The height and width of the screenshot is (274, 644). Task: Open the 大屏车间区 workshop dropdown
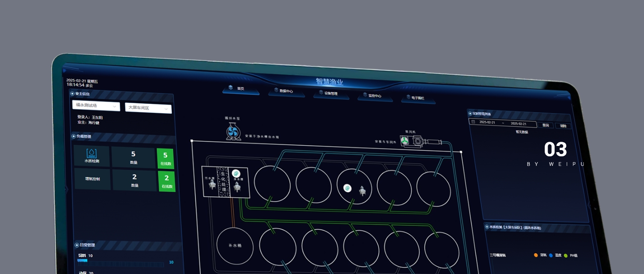(x=148, y=108)
